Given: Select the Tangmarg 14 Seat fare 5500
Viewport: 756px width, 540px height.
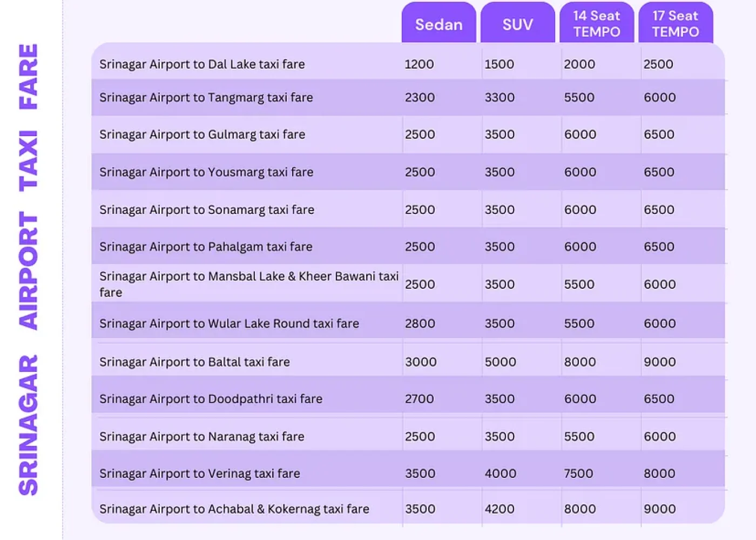Looking at the screenshot, I should click(579, 97).
